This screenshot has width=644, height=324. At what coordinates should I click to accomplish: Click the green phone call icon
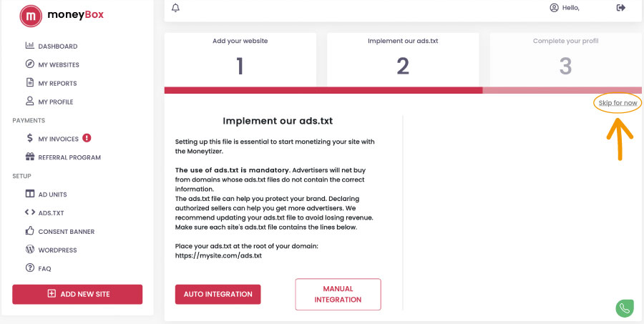pyautogui.click(x=625, y=308)
